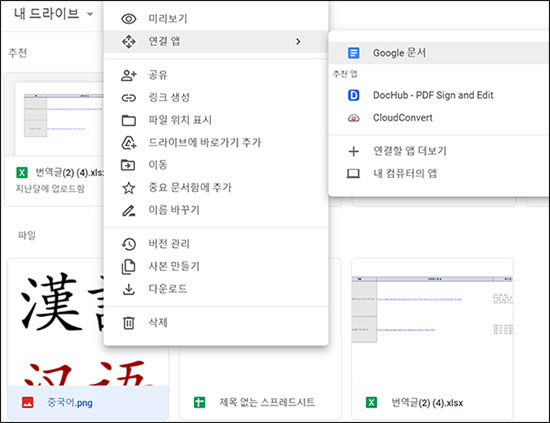Select 다운로드 from the context menu
Screen dimensions: 550x423
pos(216,289)
